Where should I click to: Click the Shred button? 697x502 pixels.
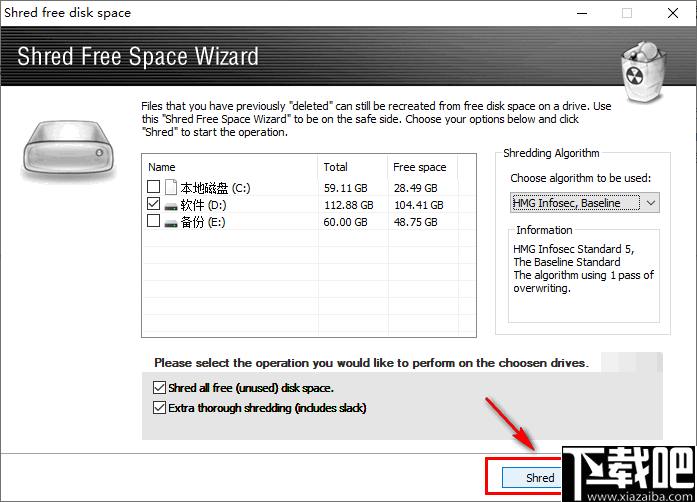pos(531,478)
